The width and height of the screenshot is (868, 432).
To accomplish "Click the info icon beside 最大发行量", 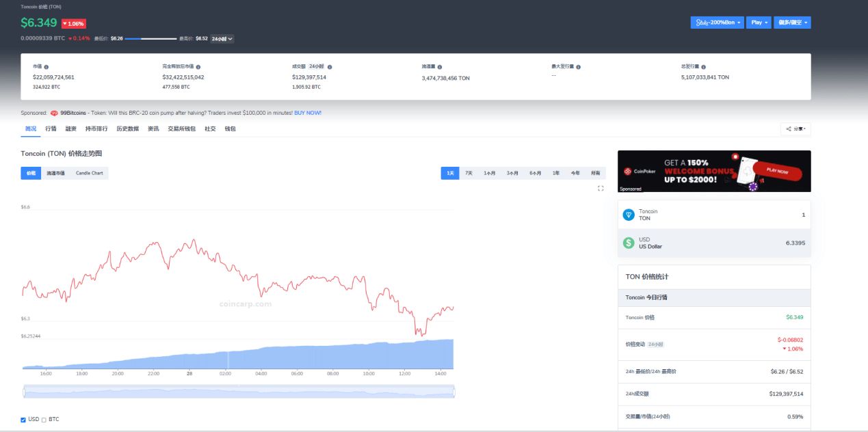I will click(x=579, y=67).
